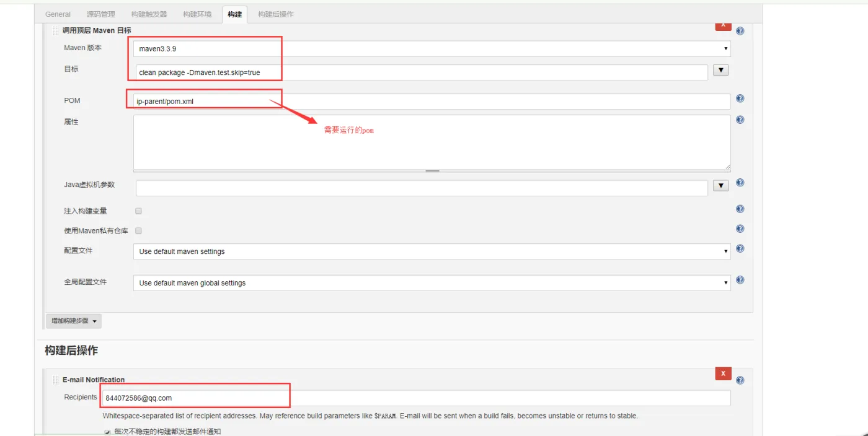Click the 全局配置文件 label
This screenshot has height=436, width=868.
(86, 282)
